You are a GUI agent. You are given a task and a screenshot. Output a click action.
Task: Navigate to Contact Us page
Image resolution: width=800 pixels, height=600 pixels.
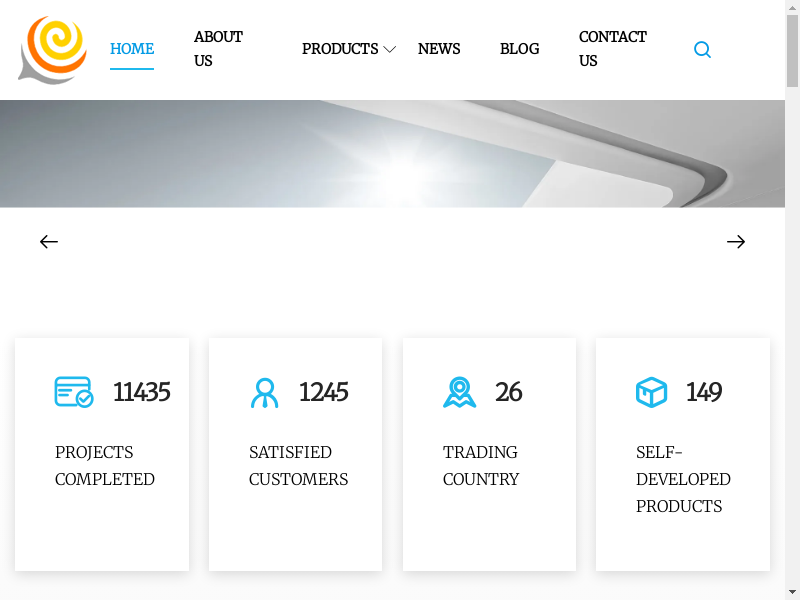[x=612, y=49]
